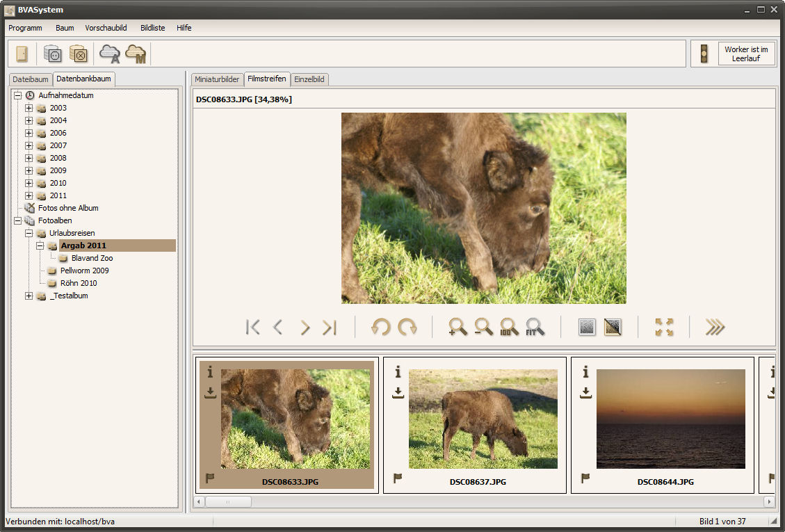Flag the DSC08644.JPG thumbnail

[x=585, y=478]
